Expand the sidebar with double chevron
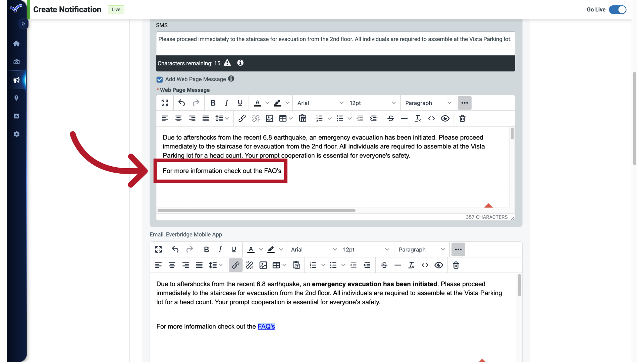Image resolution: width=644 pixels, height=362 pixels. pos(23,24)
